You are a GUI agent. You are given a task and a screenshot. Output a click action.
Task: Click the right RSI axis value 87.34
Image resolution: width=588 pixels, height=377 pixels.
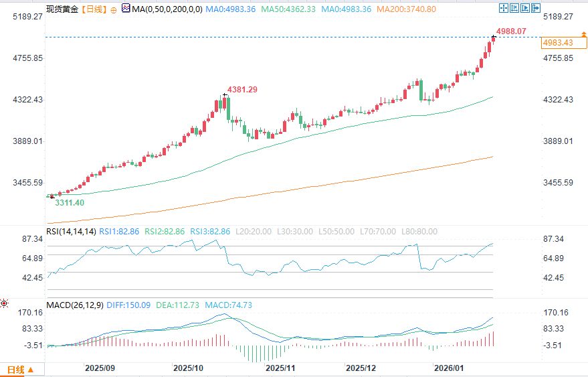pos(553,239)
